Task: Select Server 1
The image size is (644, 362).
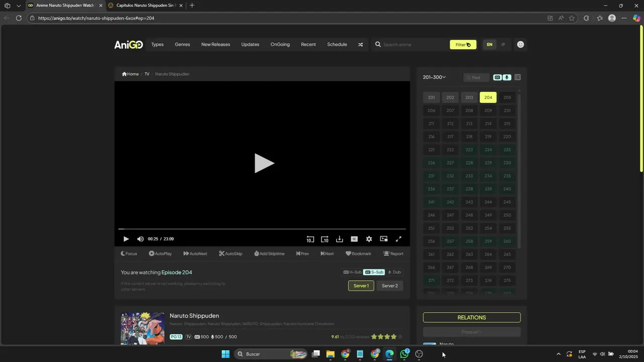Action: [361, 286]
